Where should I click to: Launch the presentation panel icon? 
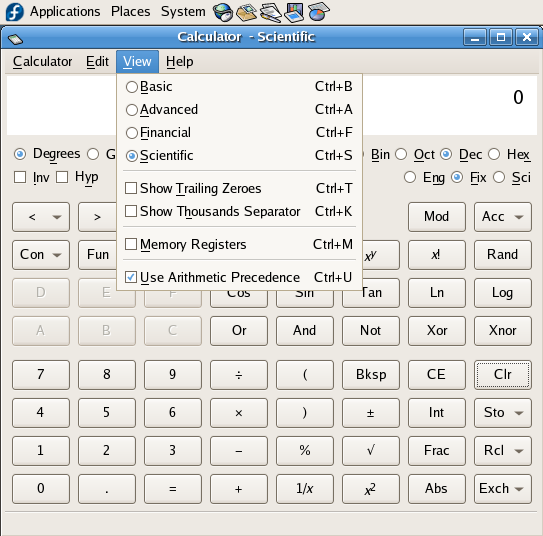click(294, 12)
